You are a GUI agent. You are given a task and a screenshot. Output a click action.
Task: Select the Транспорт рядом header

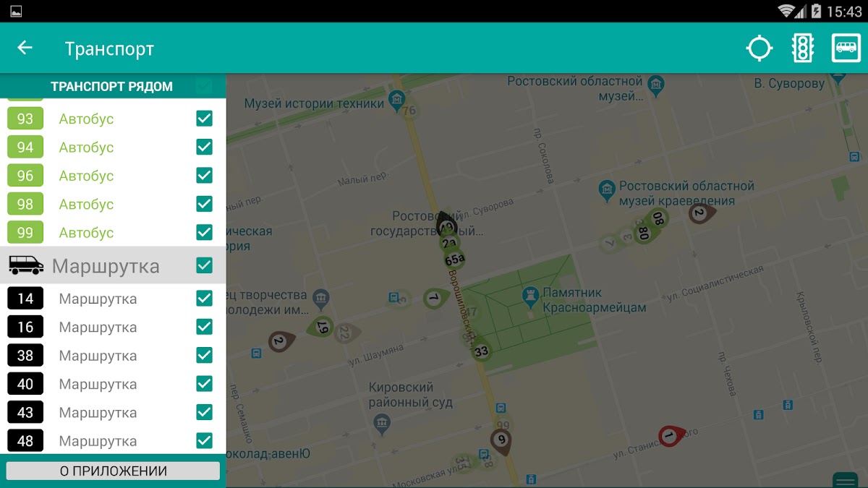[x=111, y=87]
